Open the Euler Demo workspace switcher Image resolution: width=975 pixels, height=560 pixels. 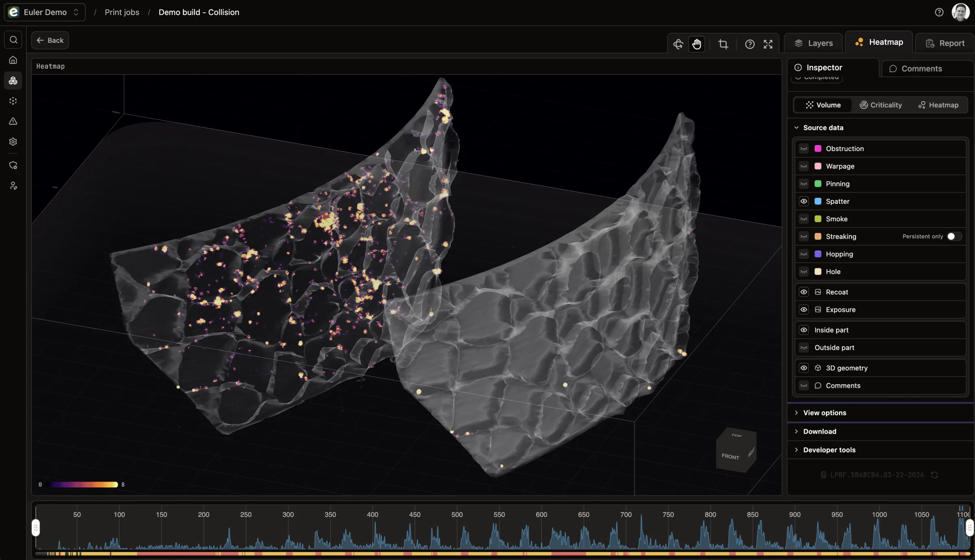click(x=45, y=12)
